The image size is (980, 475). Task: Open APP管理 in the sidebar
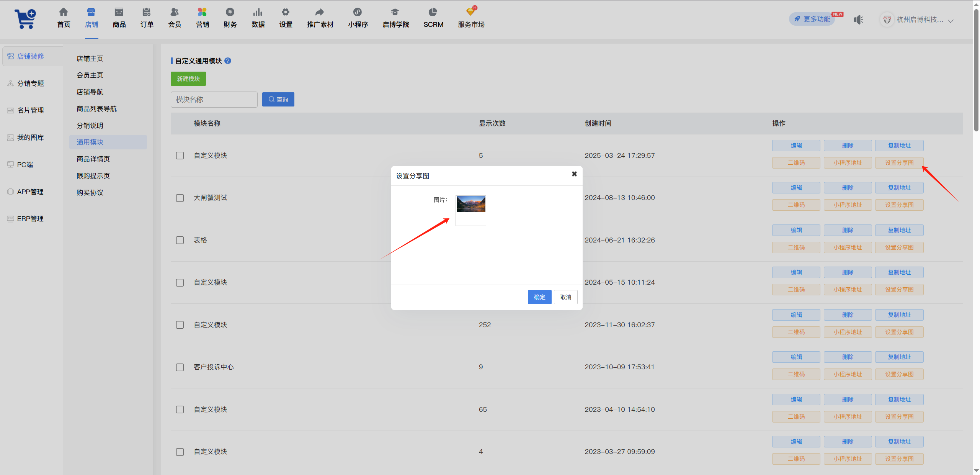tap(25, 192)
